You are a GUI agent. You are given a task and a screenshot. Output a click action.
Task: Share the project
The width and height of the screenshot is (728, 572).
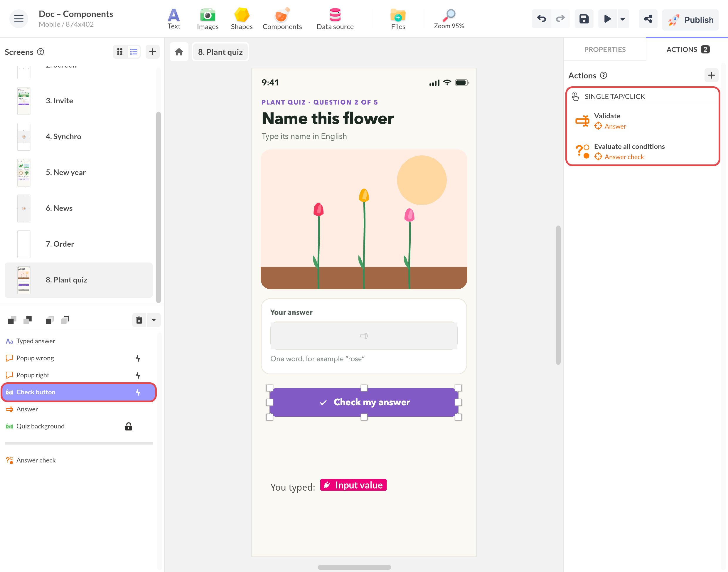pos(648,19)
